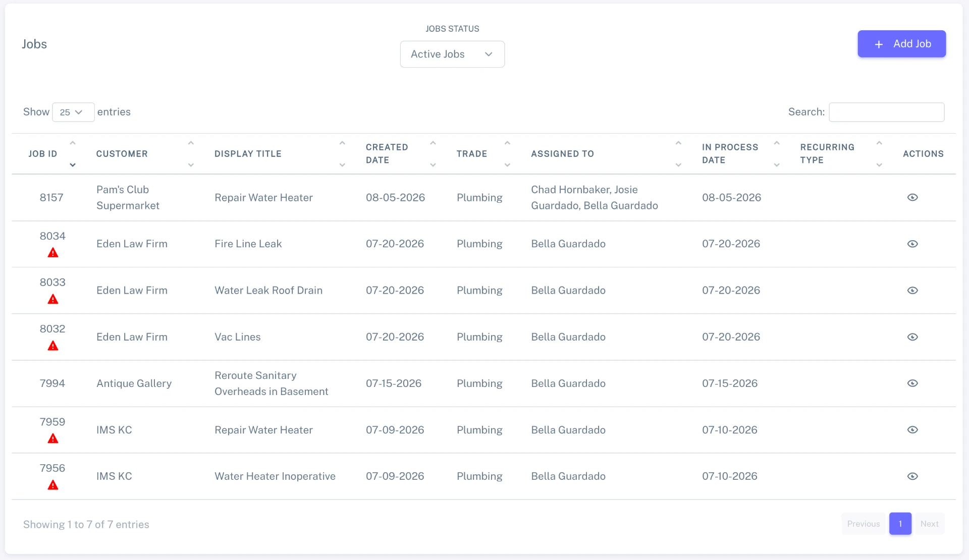Open the Active Jobs status dropdown
The width and height of the screenshot is (969, 560).
[x=452, y=54]
